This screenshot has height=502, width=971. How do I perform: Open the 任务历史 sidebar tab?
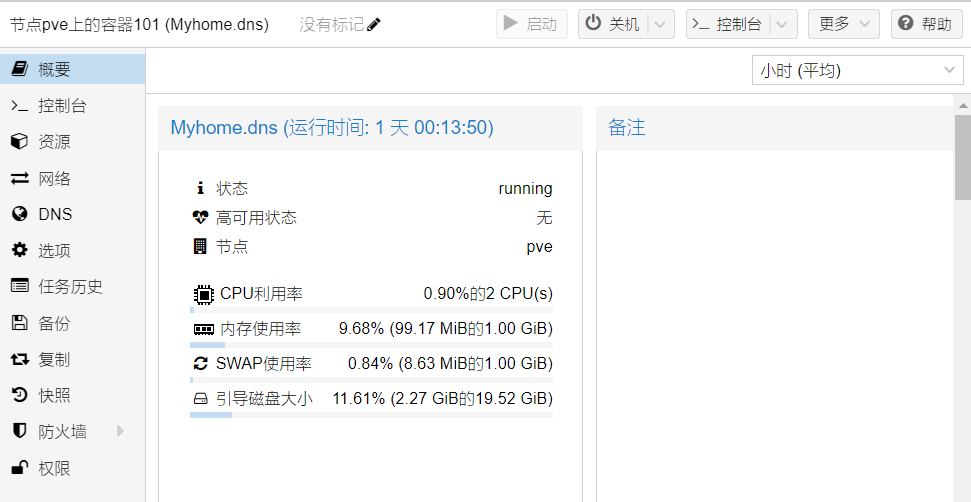click(72, 287)
